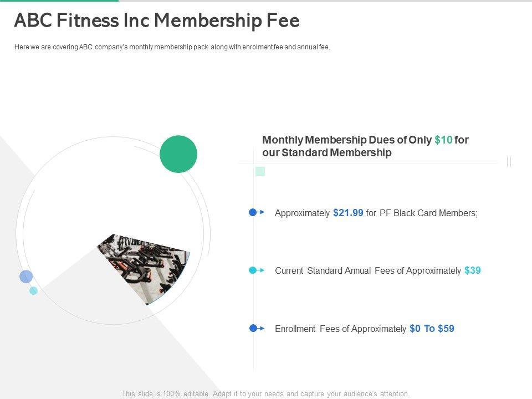Click the small light green square
The height and width of the screenshot is (399, 532).
pyautogui.click(x=260, y=172)
